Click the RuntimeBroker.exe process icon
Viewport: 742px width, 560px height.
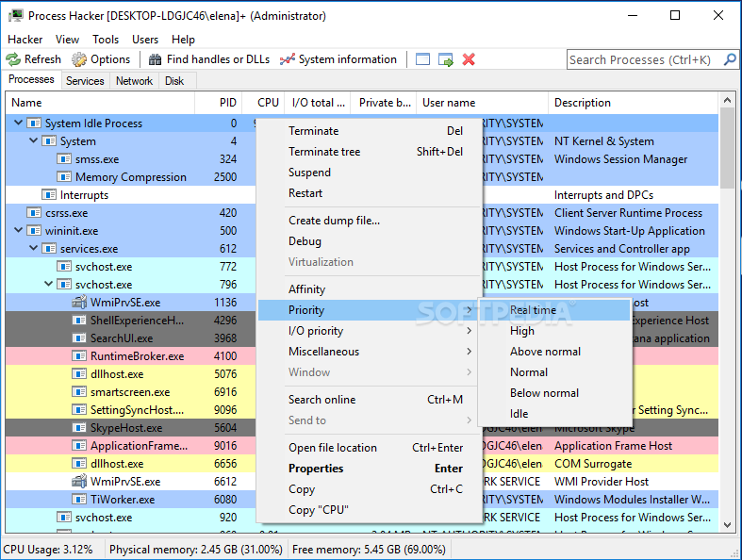[x=79, y=356]
